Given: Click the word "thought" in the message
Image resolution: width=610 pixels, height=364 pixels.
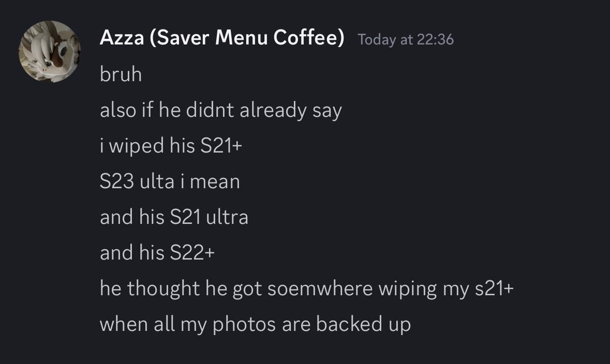Looking at the screenshot, I should click(x=163, y=289).
